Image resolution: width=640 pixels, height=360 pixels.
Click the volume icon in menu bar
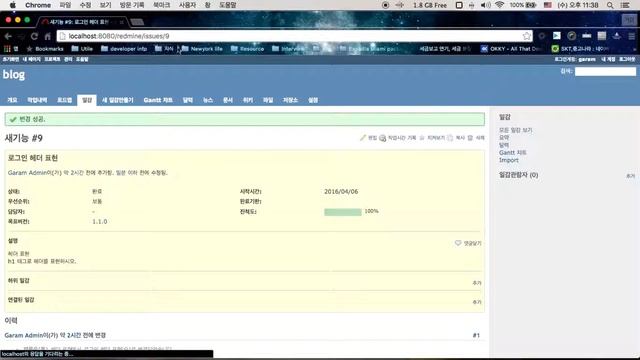tap(485, 5)
